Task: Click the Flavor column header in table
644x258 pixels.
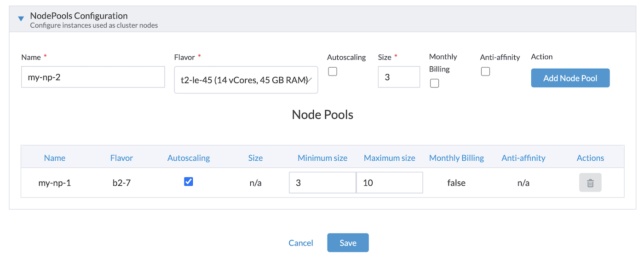Action: (x=121, y=158)
